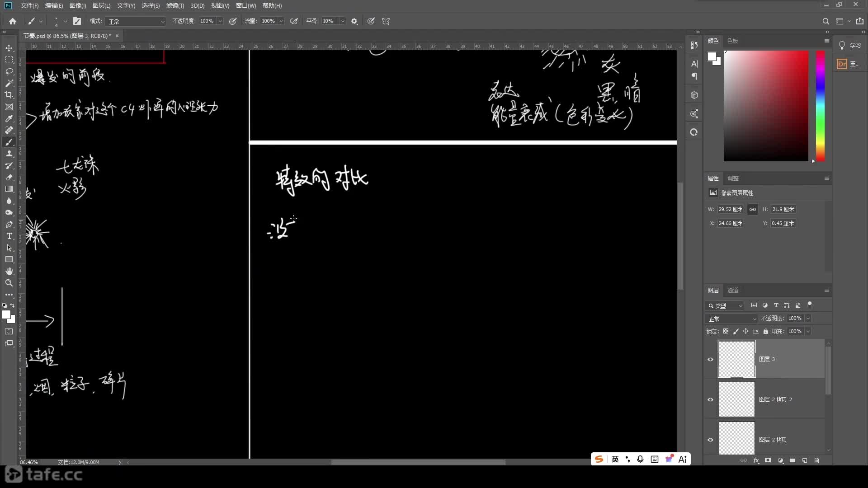The width and height of the screenshot is (868, 488).
Task: Select the Gradient tool
Action: (9, 189)
